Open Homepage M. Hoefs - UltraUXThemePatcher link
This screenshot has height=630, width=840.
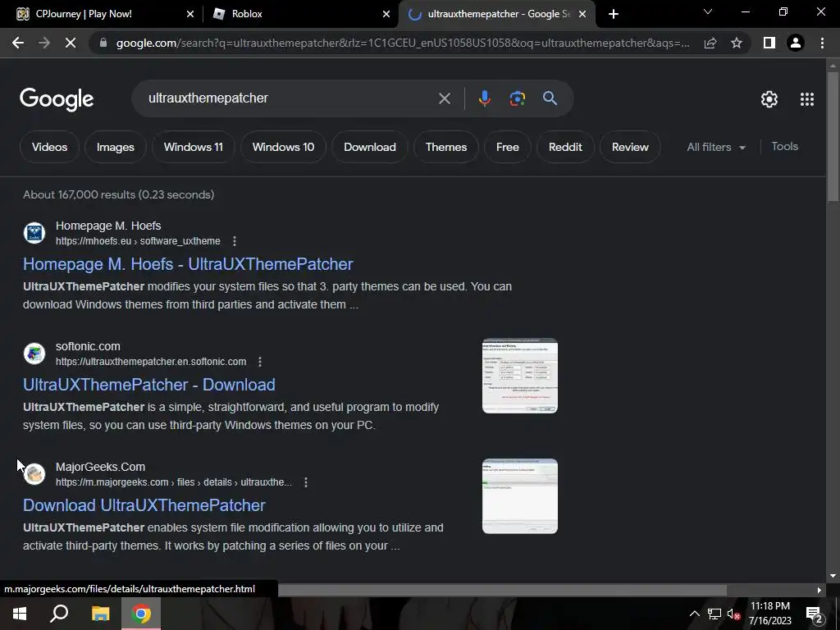[x=188, y=264]
